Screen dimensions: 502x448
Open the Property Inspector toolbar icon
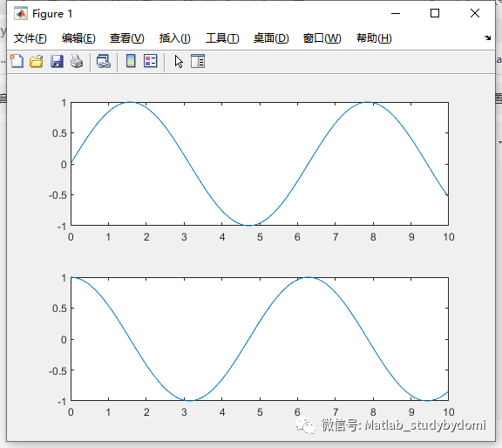pyautogui.click(x=198, y=61)
